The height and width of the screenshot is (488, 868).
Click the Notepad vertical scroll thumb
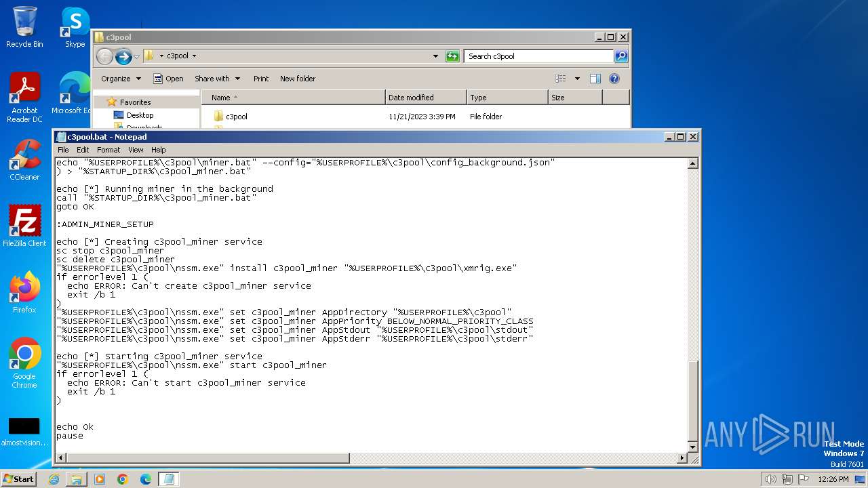(x=692, y=401)
